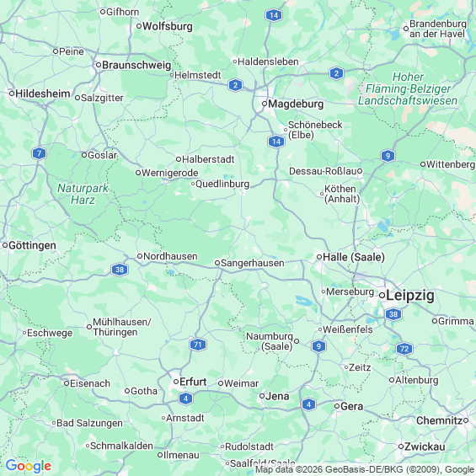Open the Map data attribution text
Image resolution: width=476 pixels, height=476 pixels.
pyautogui.click(x=364, y=470)
